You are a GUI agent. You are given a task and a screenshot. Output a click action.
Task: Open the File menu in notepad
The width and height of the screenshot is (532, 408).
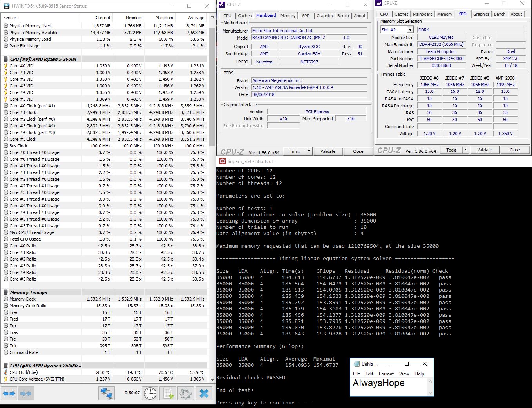coord(356,374)
